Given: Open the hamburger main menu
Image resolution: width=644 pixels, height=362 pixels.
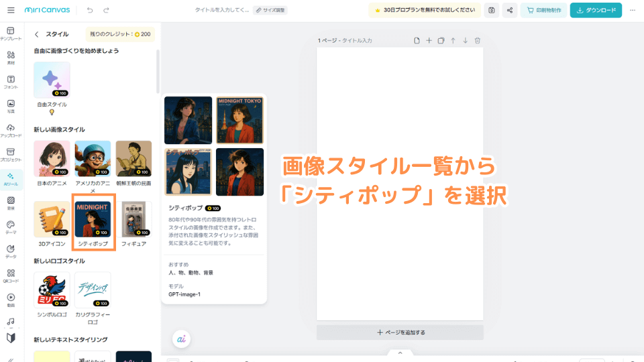Looking at the screenshot, I should (11, 10).
